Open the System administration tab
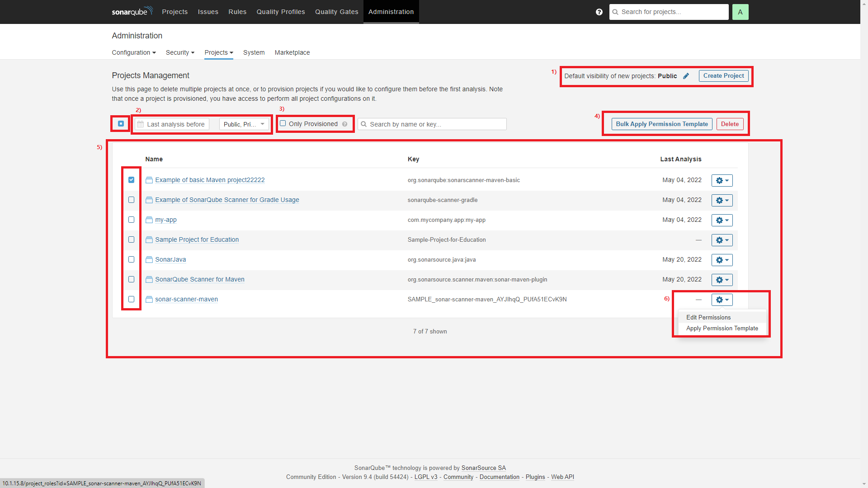The height and width of the screenshot is (488, 868). coord(254,53)
